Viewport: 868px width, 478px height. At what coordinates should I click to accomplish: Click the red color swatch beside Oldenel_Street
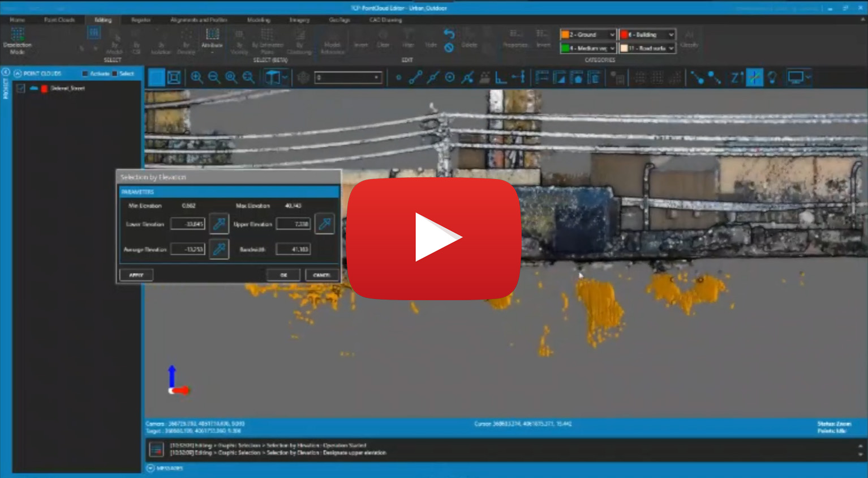click(x=44, y=88)
